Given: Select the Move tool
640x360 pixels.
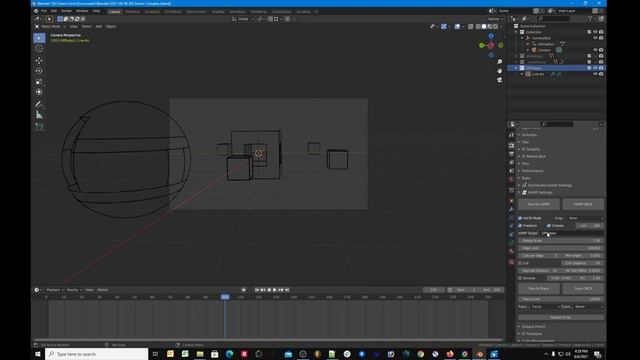Looking at the screenshot, I should 39,60.
